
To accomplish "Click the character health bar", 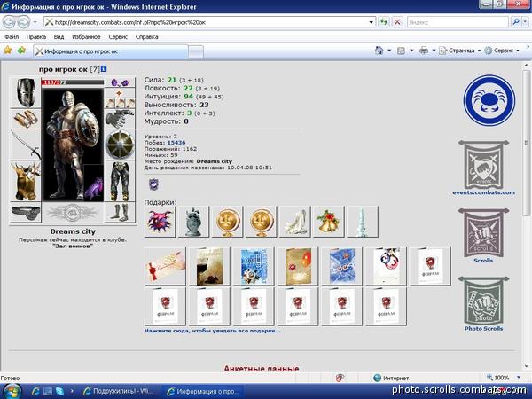I will point(73,82).
